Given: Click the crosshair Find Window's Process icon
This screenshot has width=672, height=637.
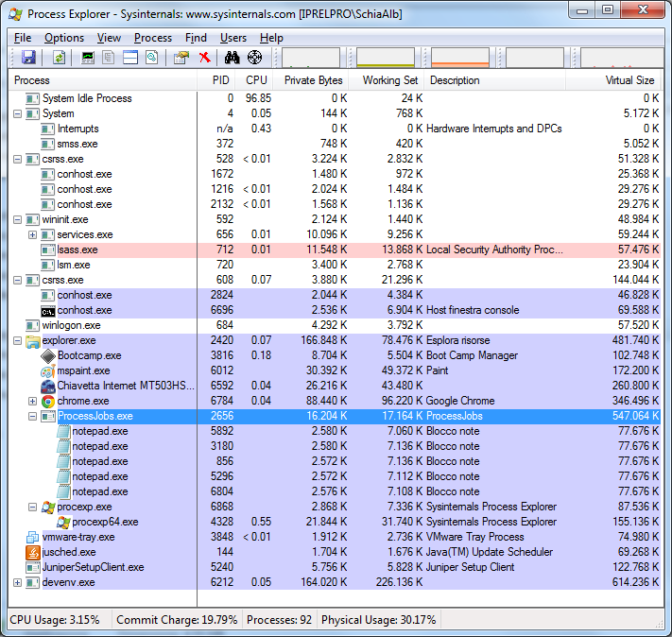Looking at the screenshot, I should (x=254, y=57).
